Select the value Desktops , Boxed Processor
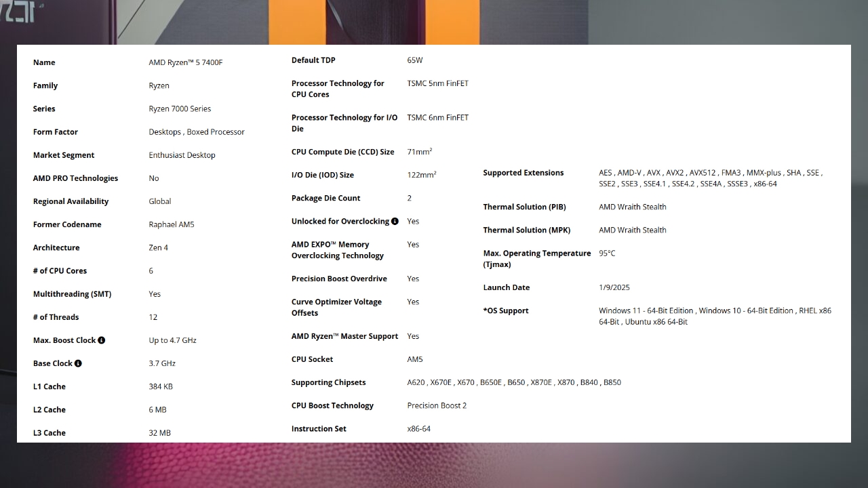This screenshot has width=868, height=488. (x=197, y=132)
